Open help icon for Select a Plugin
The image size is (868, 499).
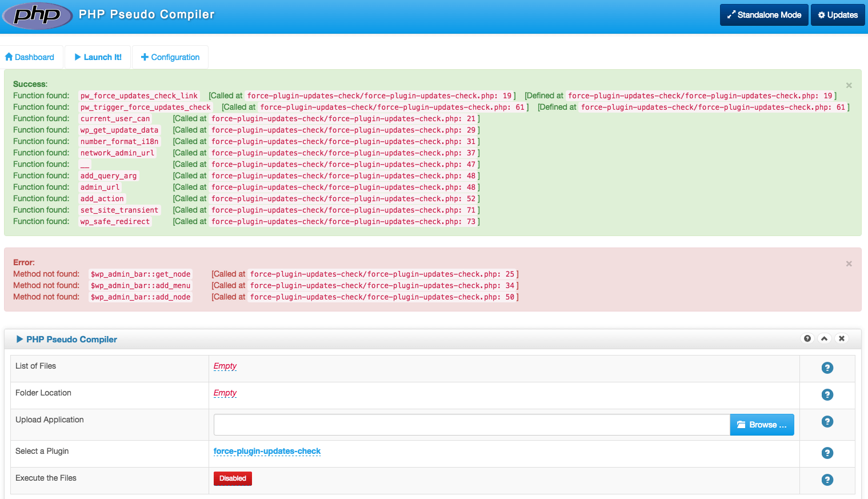(827, 453)
